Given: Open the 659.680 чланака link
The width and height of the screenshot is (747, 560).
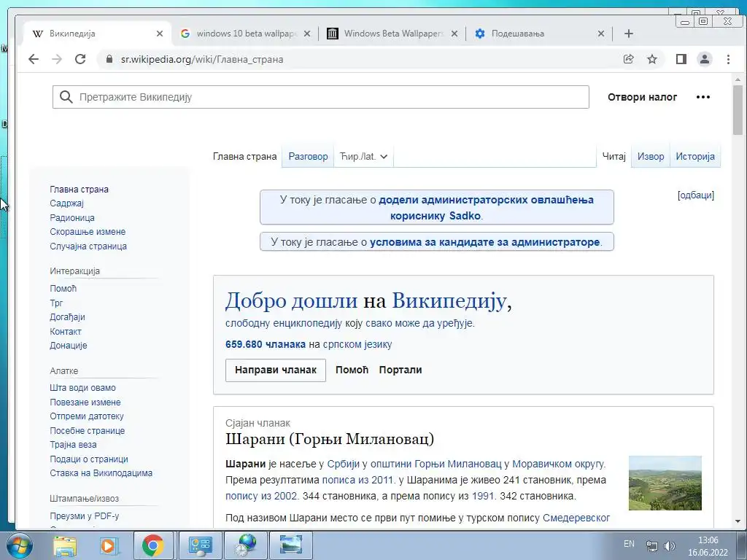Looking at the screenshot, I should [x=266, y=344].
